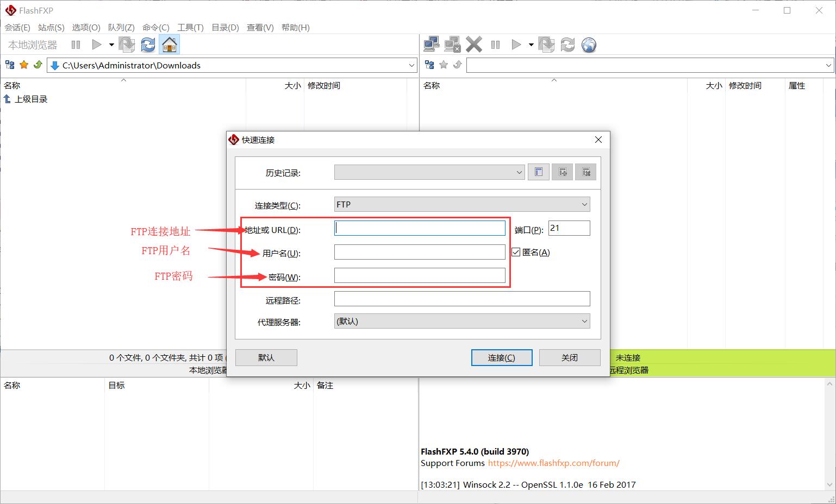Click the history list icon in Quick Connect
This screenshot has height=504, width=836.
point(539,172)
